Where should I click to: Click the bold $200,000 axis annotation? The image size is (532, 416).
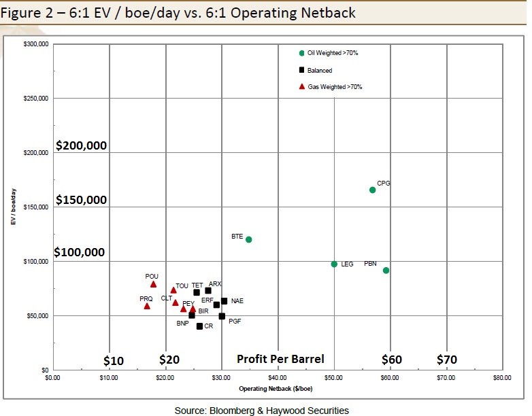81,145
